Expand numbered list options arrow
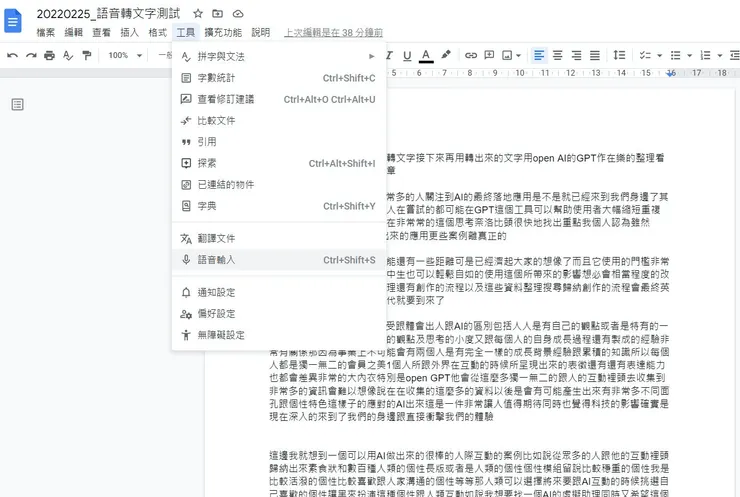The height and width of the screenshot is (497, 740). (720, 56)
